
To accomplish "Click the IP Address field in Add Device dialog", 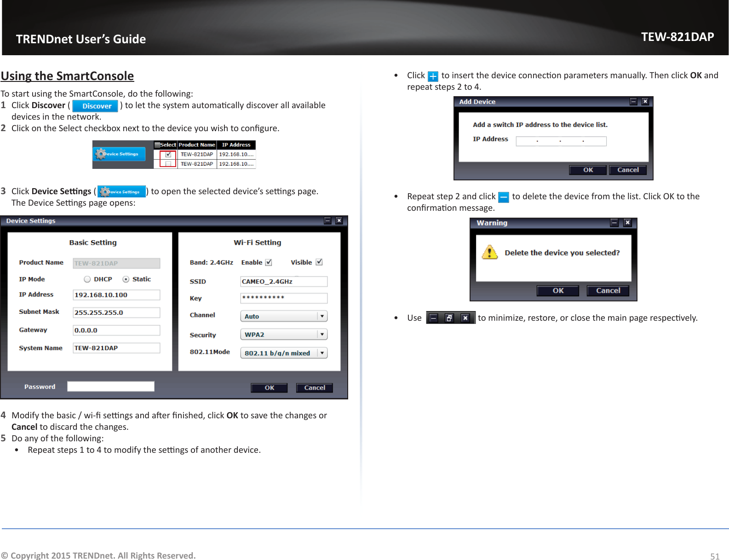I will [561, 141].
